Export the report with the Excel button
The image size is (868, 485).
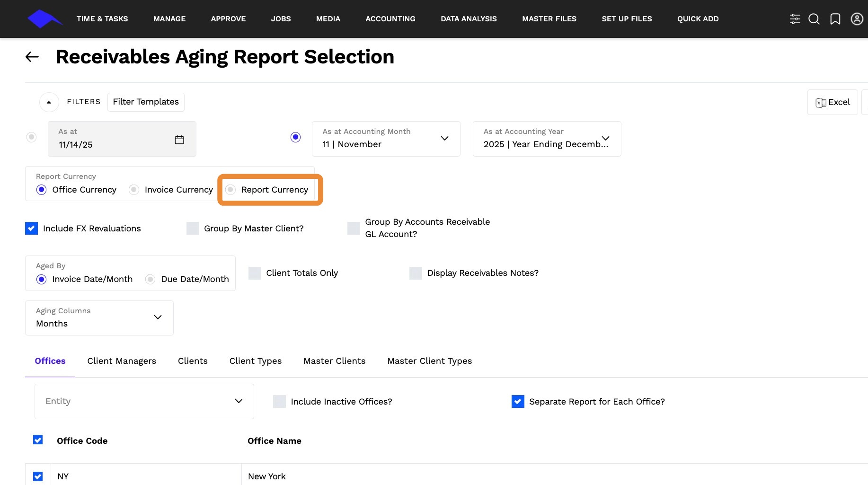tap(833, 102)
